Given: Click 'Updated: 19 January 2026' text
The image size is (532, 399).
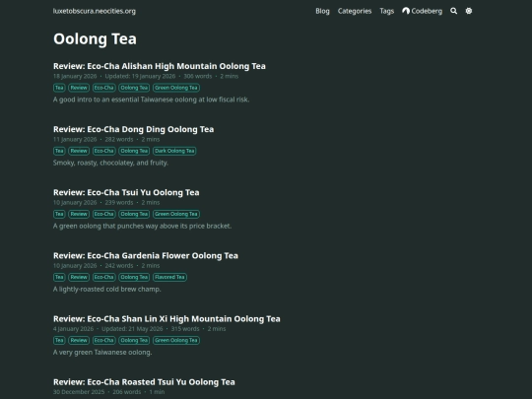Looking at the screenshot, I should coord(140,76).
